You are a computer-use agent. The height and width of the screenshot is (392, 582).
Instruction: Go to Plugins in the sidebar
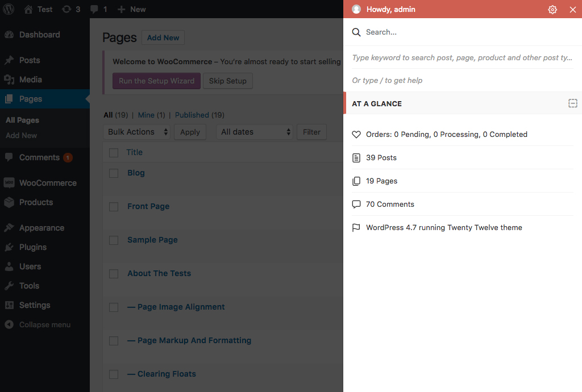(x=32, y=247)
